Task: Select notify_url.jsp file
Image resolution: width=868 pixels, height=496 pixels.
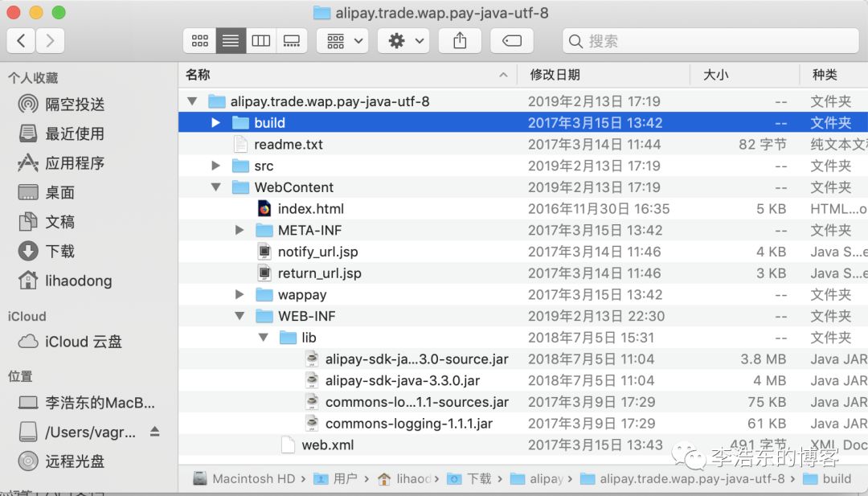Action: [x=523, y=252]
